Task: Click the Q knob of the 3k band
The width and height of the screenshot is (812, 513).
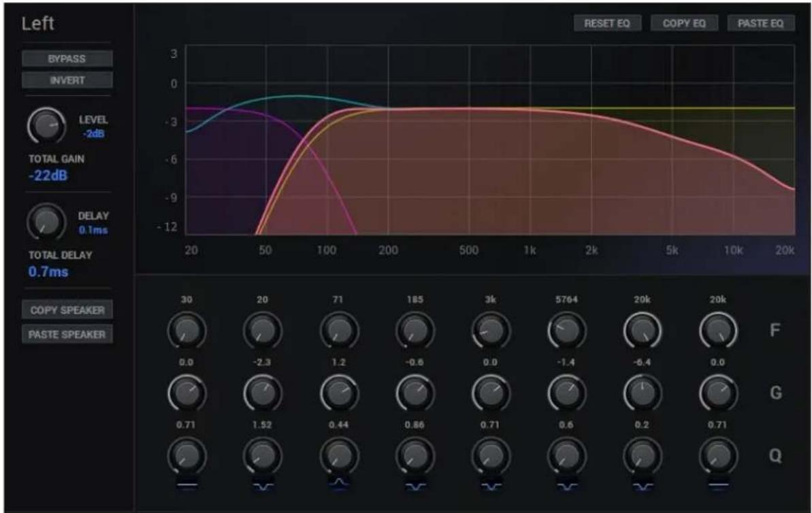Action: (491, 456)
